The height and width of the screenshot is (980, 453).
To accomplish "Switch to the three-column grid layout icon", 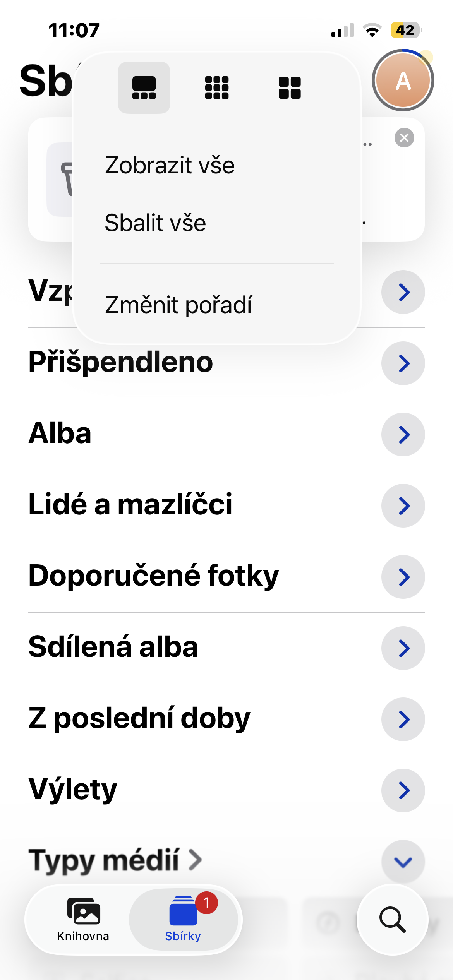I will click(217, 87).
